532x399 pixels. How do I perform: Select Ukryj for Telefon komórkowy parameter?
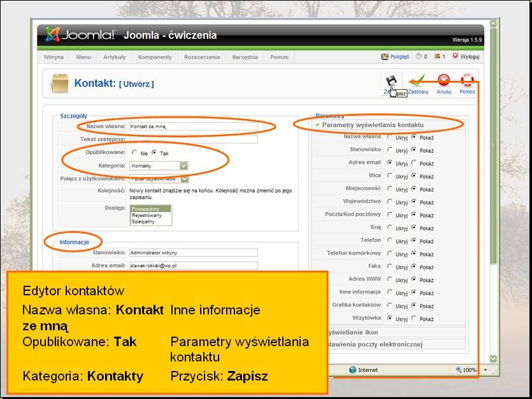click(389, 253)
